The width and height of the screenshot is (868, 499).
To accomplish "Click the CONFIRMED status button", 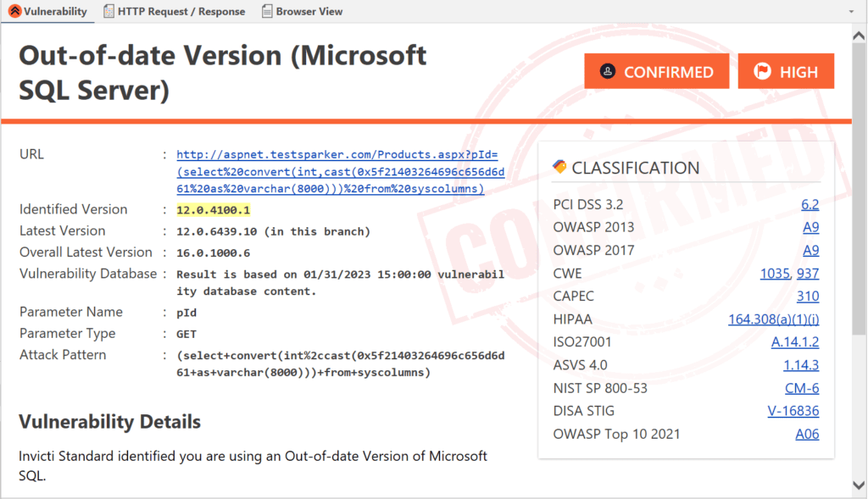I will [656, 72].
